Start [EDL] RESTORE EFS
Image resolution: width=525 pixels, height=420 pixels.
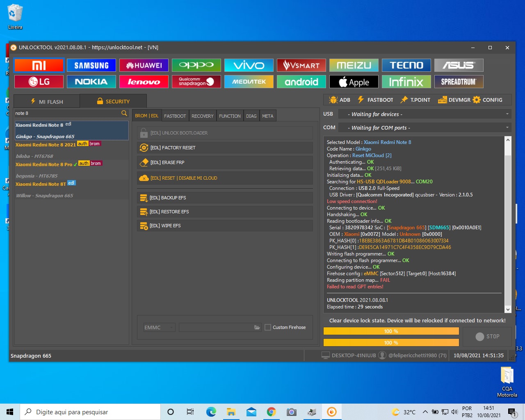coord(225,212)
